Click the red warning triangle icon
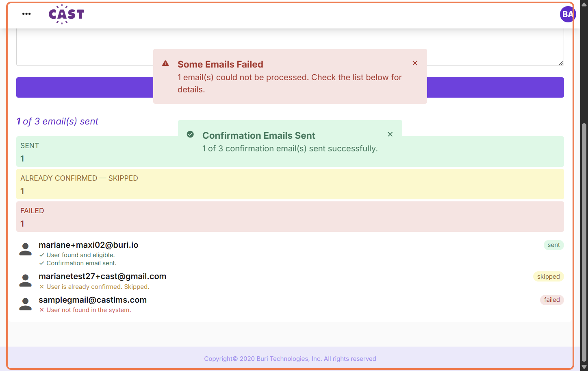Image resolution: width=588 pixels, height=371 pixels. (x=165, y=63)
